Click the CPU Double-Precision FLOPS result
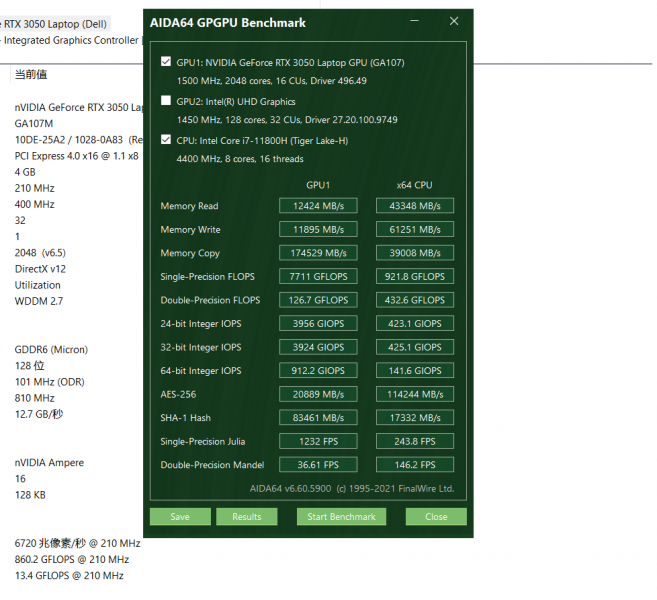Screen dimensions: 657x600 (415, 300)
